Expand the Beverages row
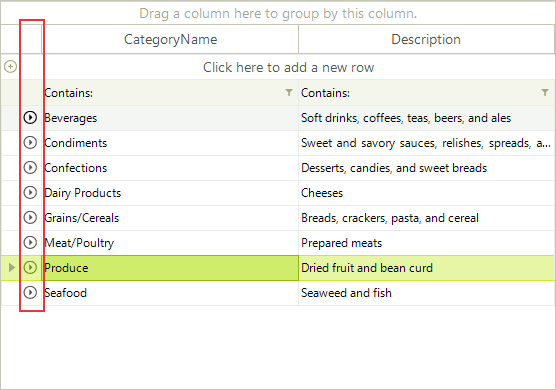Screen dimensions: 556x390 click(x=30, y=117)
